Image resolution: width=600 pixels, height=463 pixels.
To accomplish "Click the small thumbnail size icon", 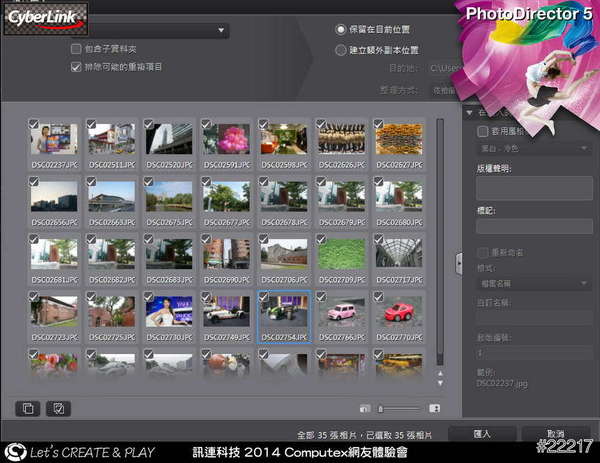I will click(x=367, y=408).
